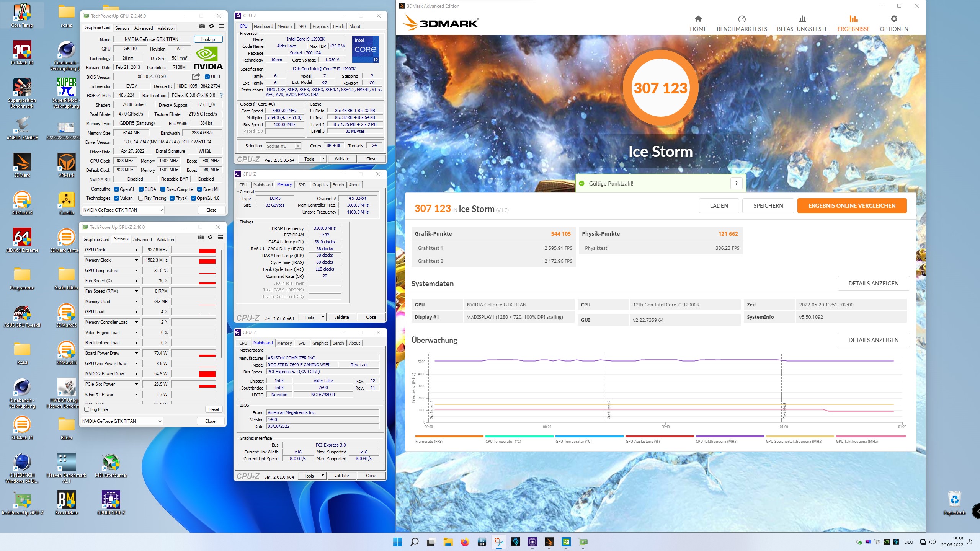Switch to Advanced tab in GPU-Z Graphics Card window
The height and width of the screenshot is (551, 980).
coord(144,28)
